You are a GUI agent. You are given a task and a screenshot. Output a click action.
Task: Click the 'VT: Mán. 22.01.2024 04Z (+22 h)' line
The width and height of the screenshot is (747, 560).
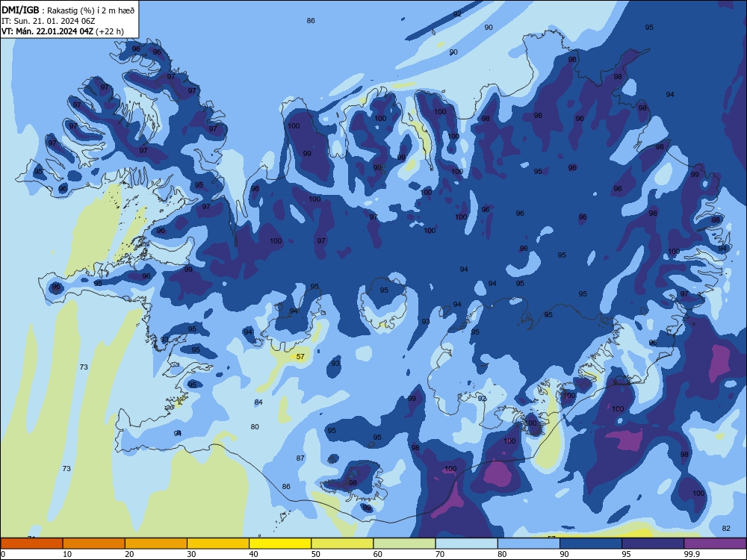(x=63, y=31)
